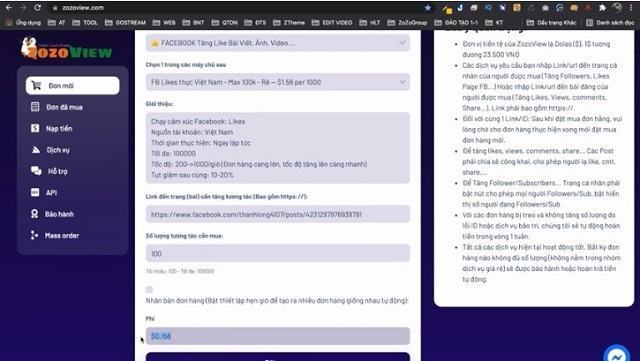
Task: Click chevron of FACEBOOK category dropdown
Action: [x=402, y=42]
